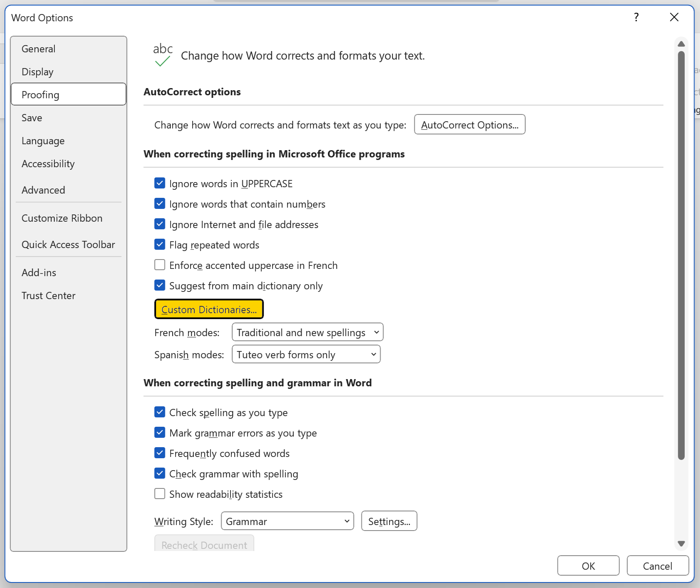Open the General options category
The height and width of the screenshot is (588, 700).
click(x=68, y=49)
